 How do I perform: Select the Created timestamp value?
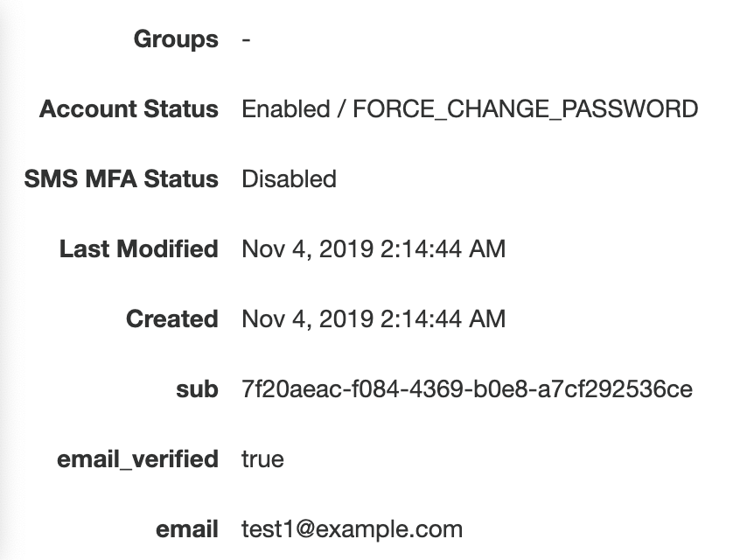(x=373, y=319)
